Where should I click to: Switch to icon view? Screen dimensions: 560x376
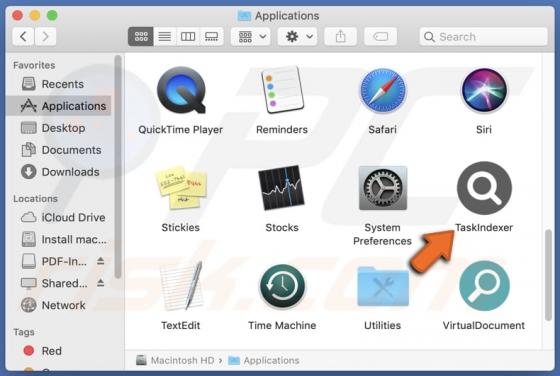(141, 36)
